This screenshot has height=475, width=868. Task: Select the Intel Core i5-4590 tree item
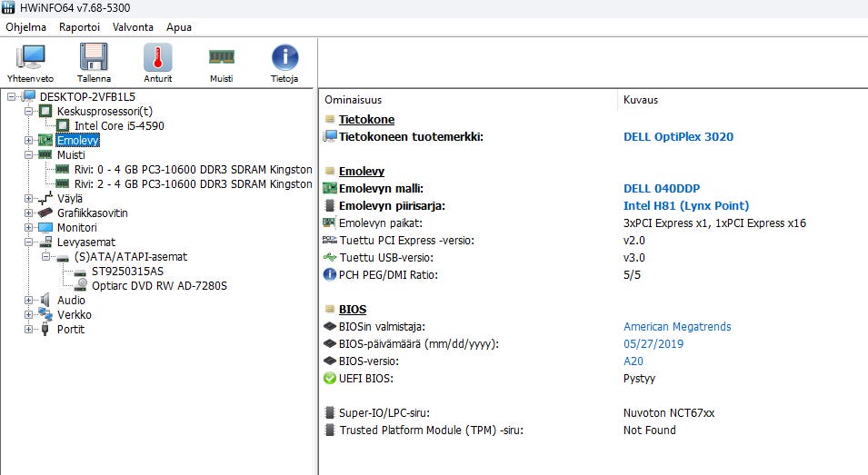[119, 125]
